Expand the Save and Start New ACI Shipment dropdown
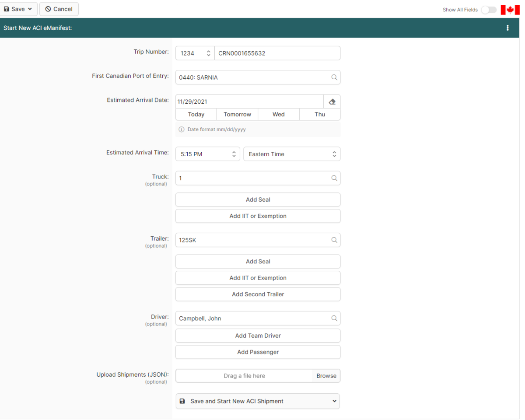Viewport: 525px width, 420px height. pos(334,401)
